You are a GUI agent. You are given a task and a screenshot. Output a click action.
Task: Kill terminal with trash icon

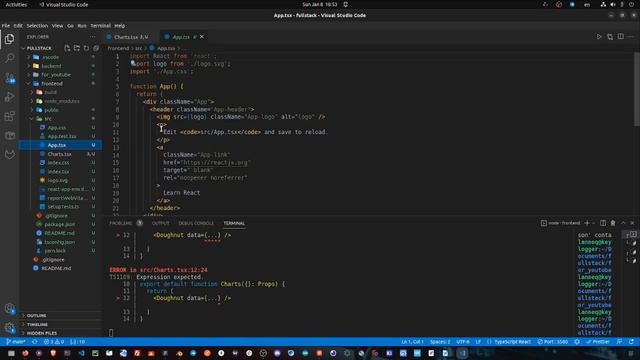click(613, 223)
